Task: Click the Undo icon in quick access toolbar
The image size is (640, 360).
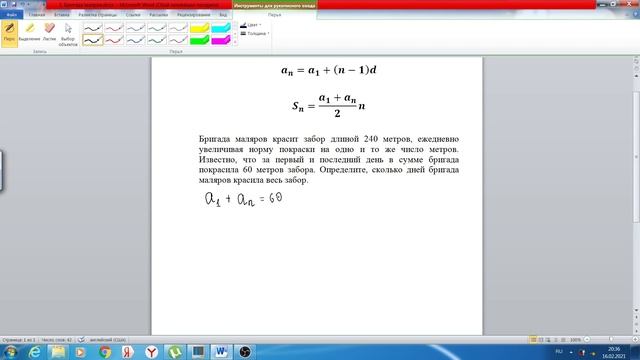Action: (x=22, y=4)
